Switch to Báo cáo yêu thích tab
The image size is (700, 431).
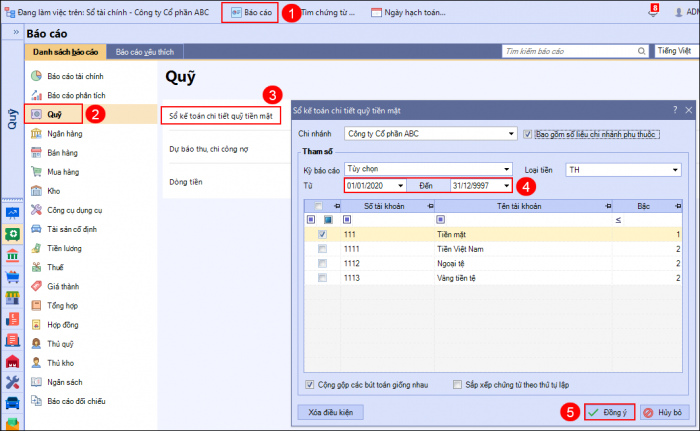click(x=142, y=51)
